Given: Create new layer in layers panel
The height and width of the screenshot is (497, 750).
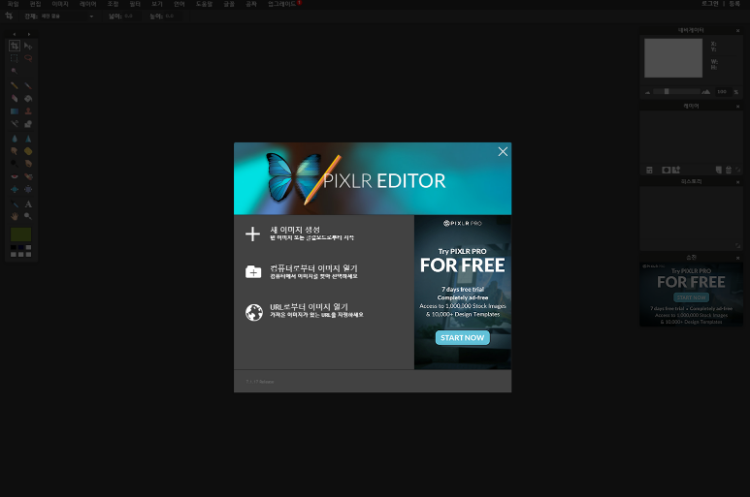Looking at the screenshot, I should point(718,170).
